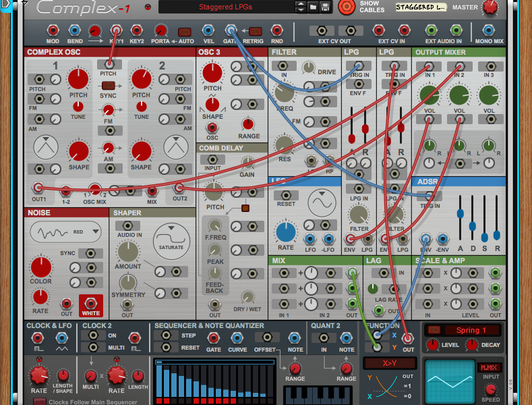Step patches using the up/down arrows
532x405 pixels.
click(301, 7)
